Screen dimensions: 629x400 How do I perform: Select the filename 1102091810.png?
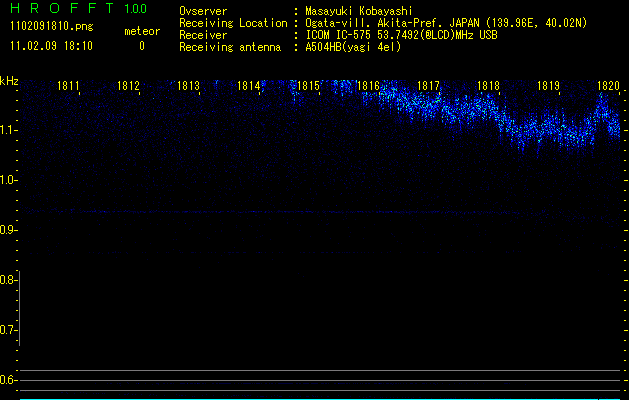coord(52,27)
